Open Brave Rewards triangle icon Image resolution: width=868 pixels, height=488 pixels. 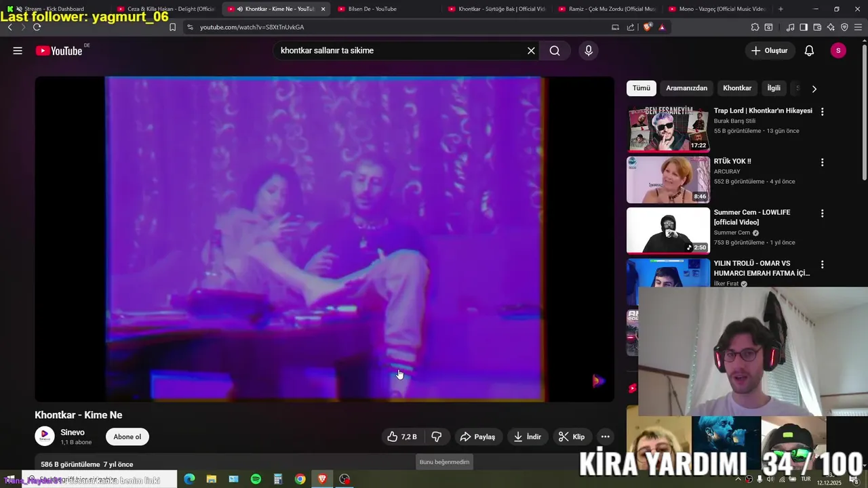pyautogui.click(x=662, y=27)
